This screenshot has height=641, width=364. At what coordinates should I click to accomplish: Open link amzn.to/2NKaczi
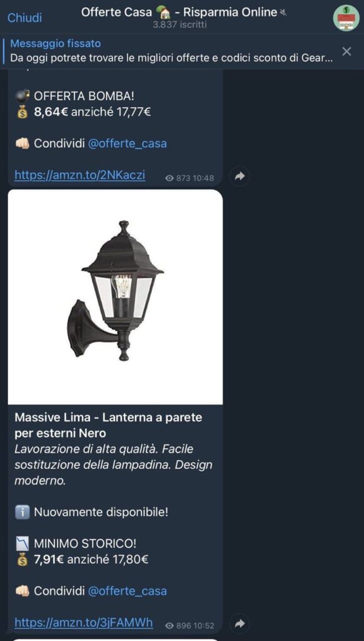[79, 175]
